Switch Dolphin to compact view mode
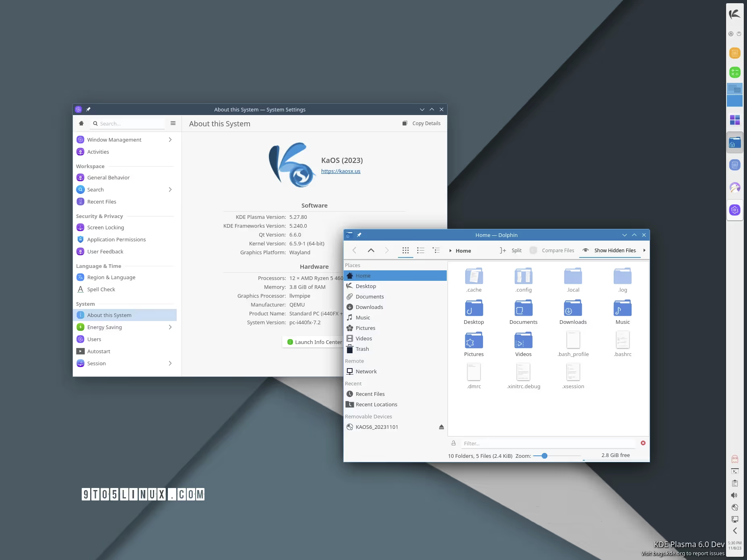 click(x=421, y=250)
